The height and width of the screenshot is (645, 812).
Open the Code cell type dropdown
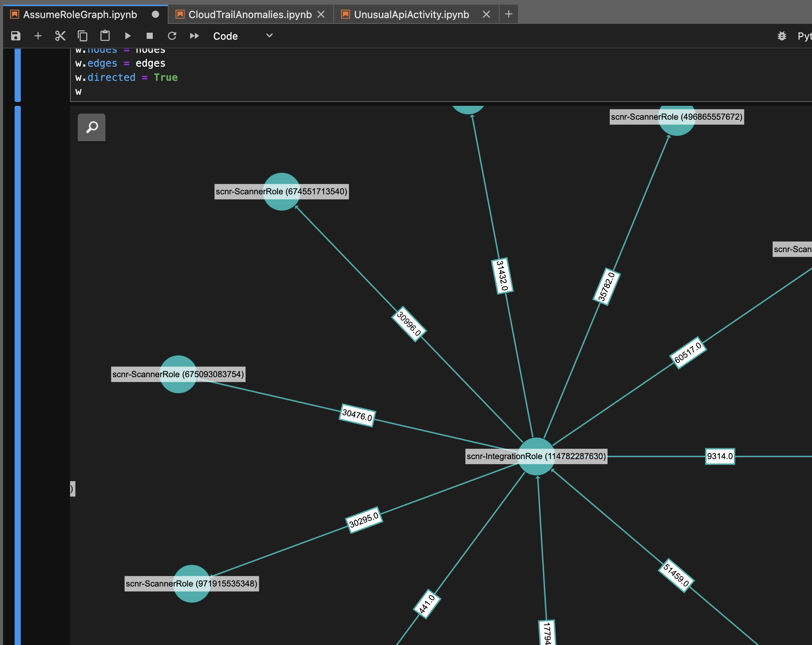click(x=242, y=36)
